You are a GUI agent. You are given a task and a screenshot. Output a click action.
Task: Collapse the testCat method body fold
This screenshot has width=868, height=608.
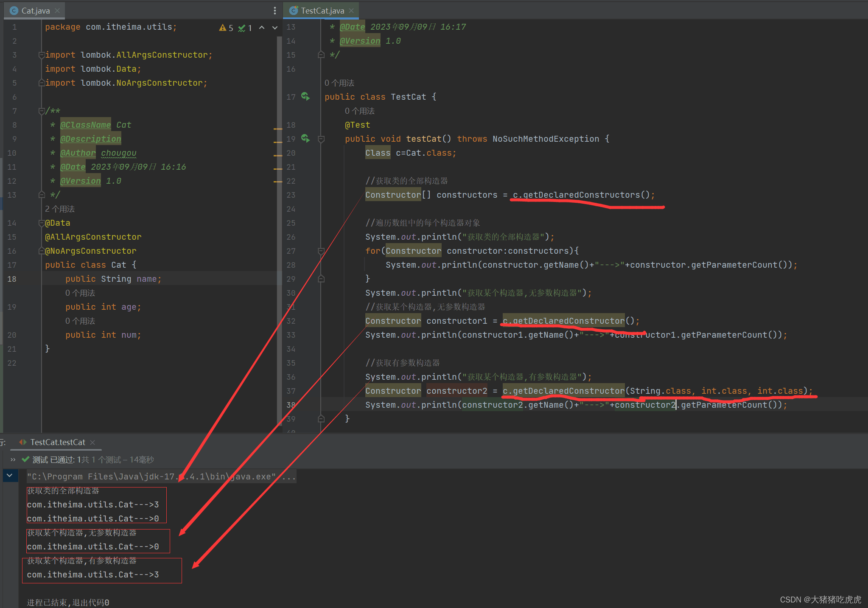point(321,139)
